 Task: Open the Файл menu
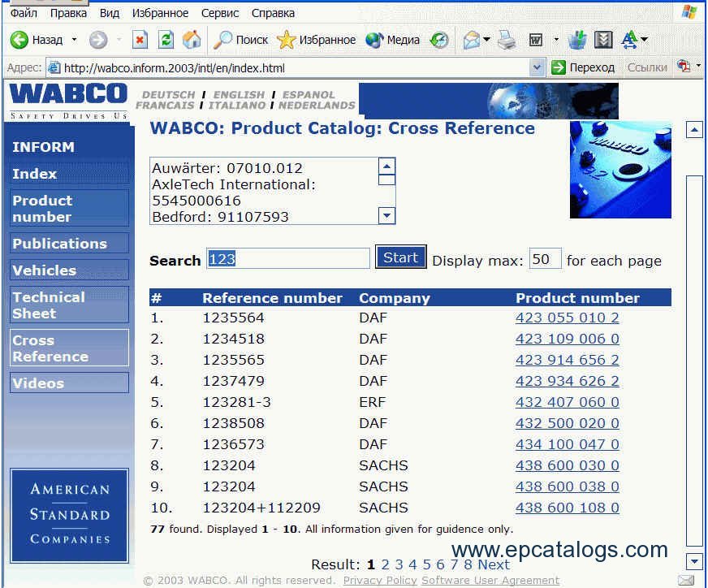(24, 13)
